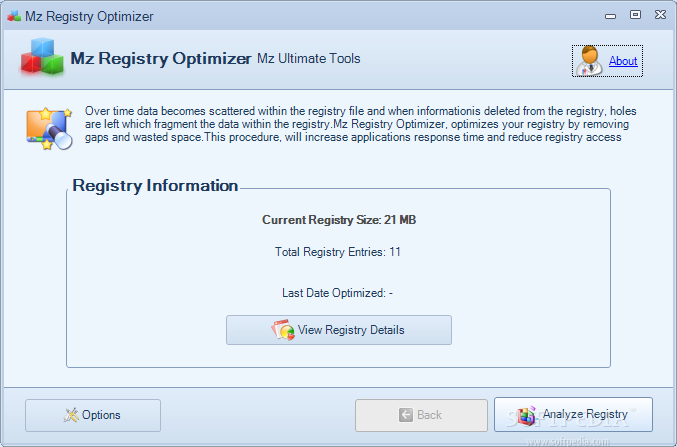Click the disabled Back button
677x447 pixels.
[421, 415]
